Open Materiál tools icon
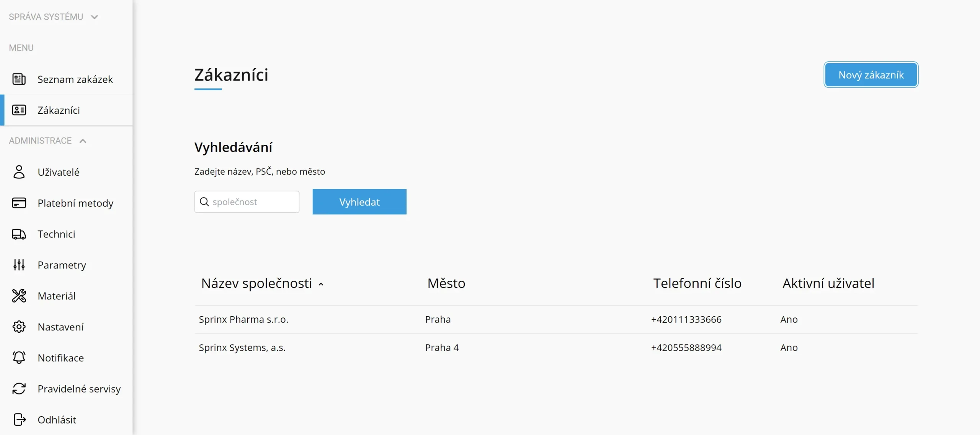This screenshot has width=980, height=435. (x=19, y=296)
